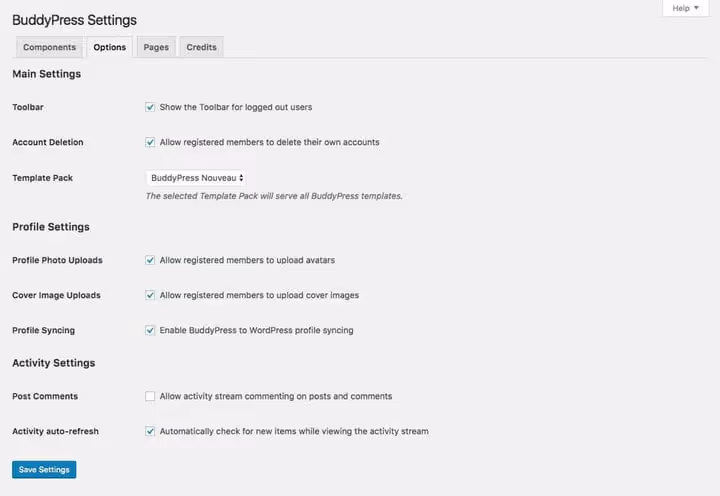This screenshot has width=720, height=496.
Task: Click the Help arrow icon
Action: click(x=697, y=8)
